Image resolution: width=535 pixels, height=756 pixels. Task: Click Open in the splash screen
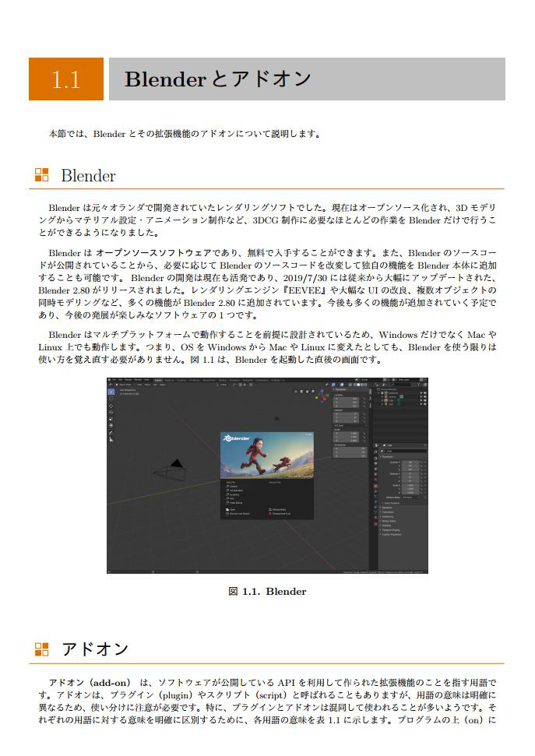click(x=231, y=510)
